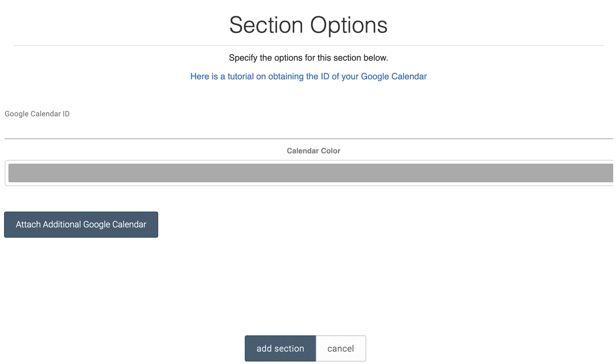Image resolution: width=616 pixels, height=364 pixels.
Task: Cancel the section options dialog
Action: [x=341, y=348]
